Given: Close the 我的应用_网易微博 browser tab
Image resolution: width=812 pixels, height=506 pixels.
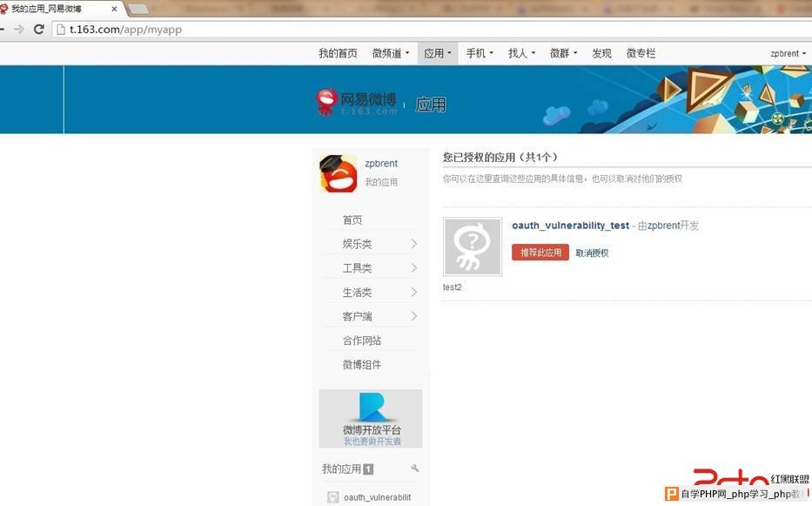Looking at the screenshot, I should (x=115, y=9).
